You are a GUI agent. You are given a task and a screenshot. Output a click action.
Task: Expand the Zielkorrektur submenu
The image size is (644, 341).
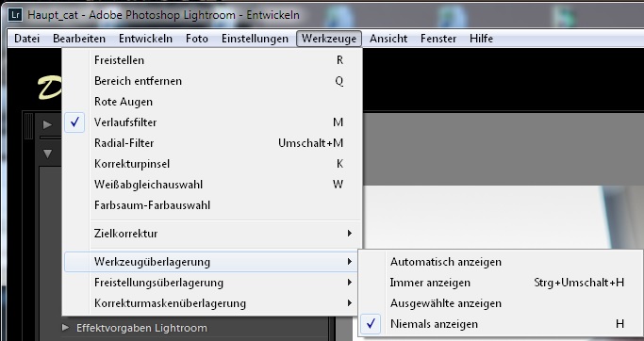[212, 234]
